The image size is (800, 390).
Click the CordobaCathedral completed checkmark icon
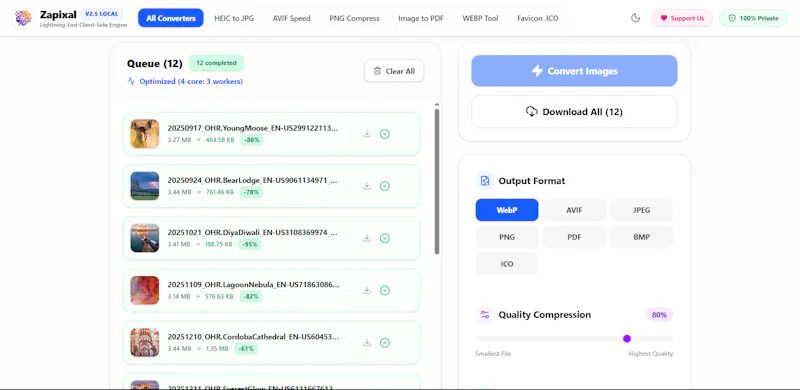click(x=385, y=343)
